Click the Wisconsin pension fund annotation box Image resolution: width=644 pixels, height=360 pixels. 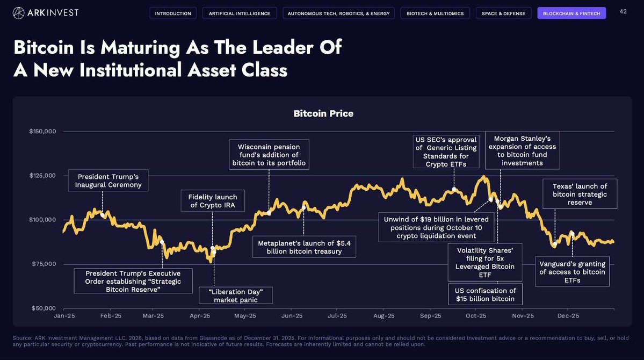pos(269,155)
